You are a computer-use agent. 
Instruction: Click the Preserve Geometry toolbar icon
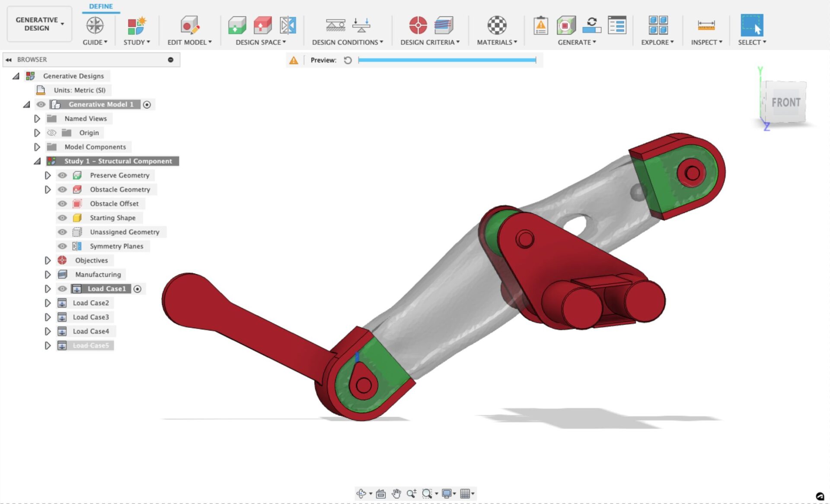237,26
